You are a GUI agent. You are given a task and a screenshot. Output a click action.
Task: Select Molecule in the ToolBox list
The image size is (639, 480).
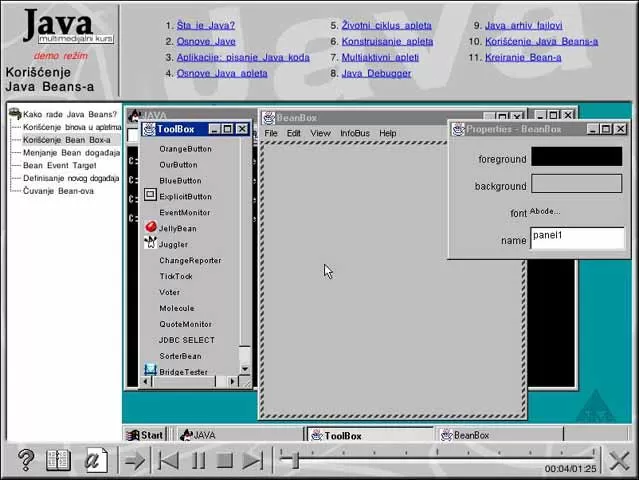coord(177,308)
